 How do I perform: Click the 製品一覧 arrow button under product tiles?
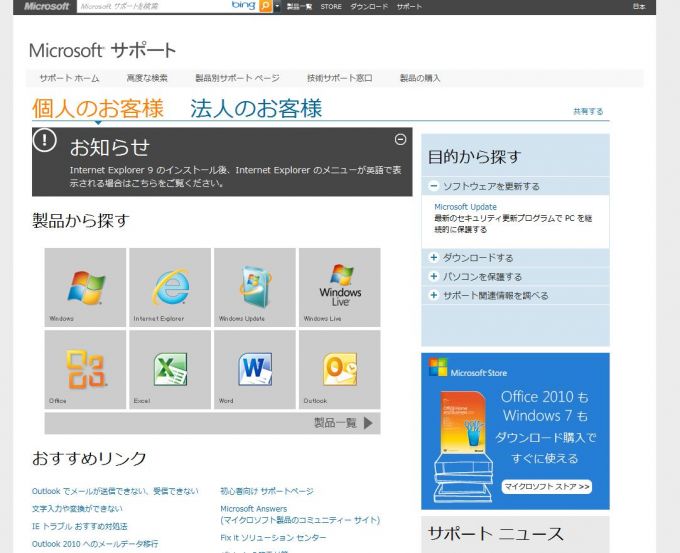[212, 423]
